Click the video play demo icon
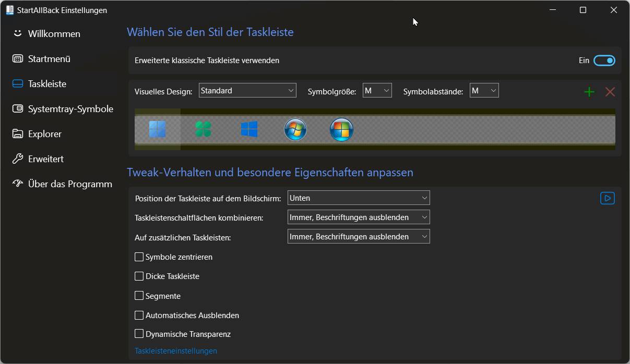630x364 pixels. tap(607, 198)
